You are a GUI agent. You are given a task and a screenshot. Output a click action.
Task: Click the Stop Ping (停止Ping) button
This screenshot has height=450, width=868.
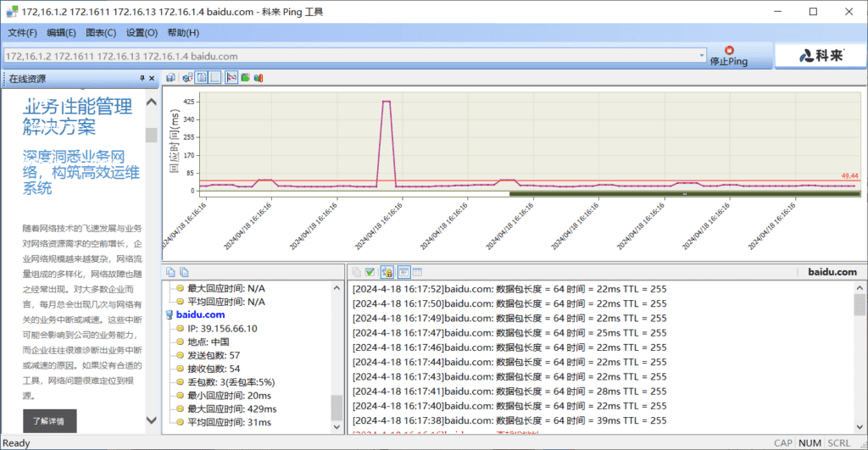coord(728,56)
